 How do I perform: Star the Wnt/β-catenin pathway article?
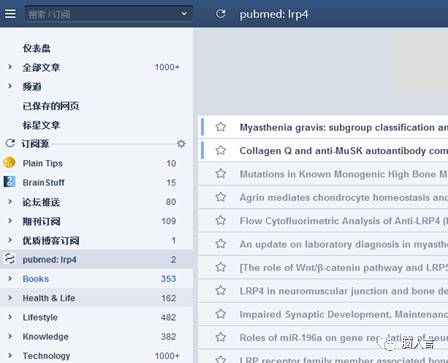220,267
